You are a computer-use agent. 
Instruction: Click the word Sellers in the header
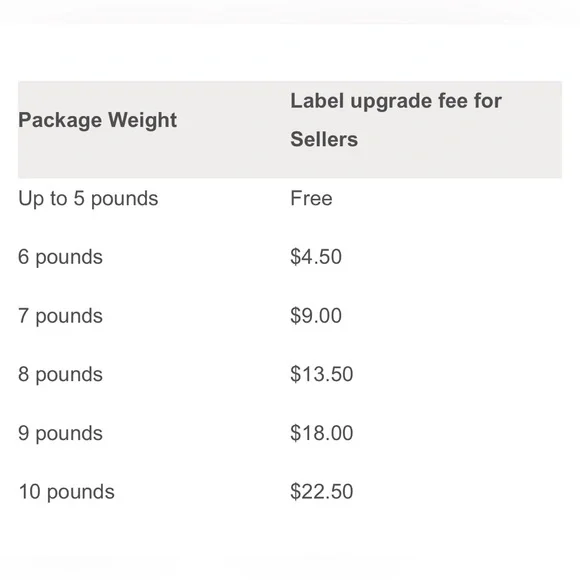(324, 139)
